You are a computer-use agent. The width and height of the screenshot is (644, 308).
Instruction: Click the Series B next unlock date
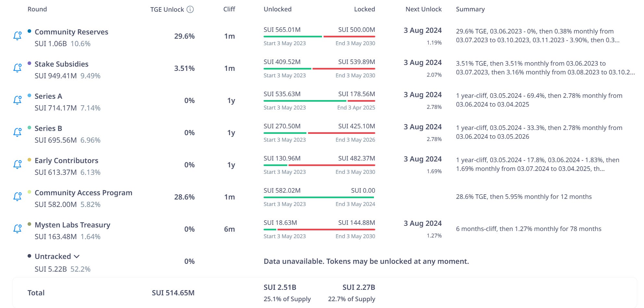coord(422,127)
